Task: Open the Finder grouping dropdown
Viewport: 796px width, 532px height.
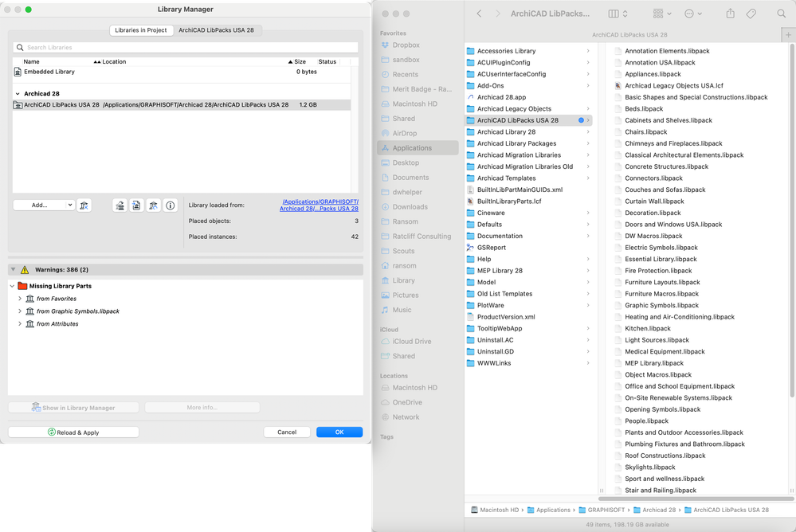Action: (x=662, y=14)
